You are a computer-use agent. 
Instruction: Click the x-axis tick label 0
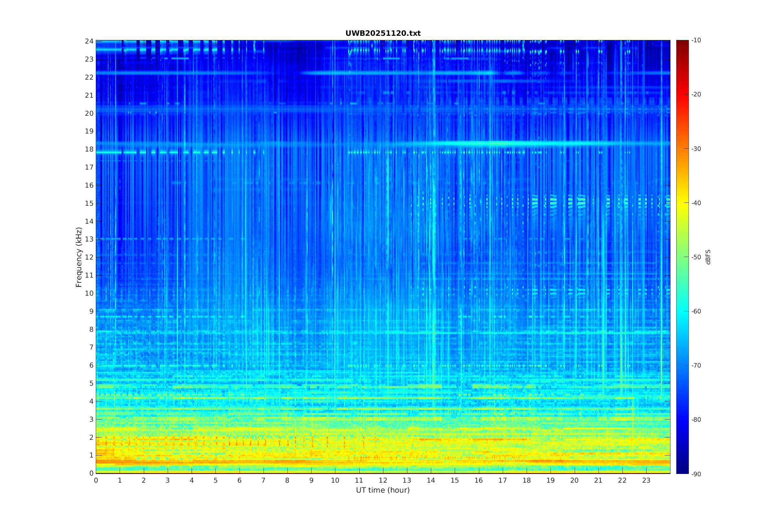coord(96,480)
